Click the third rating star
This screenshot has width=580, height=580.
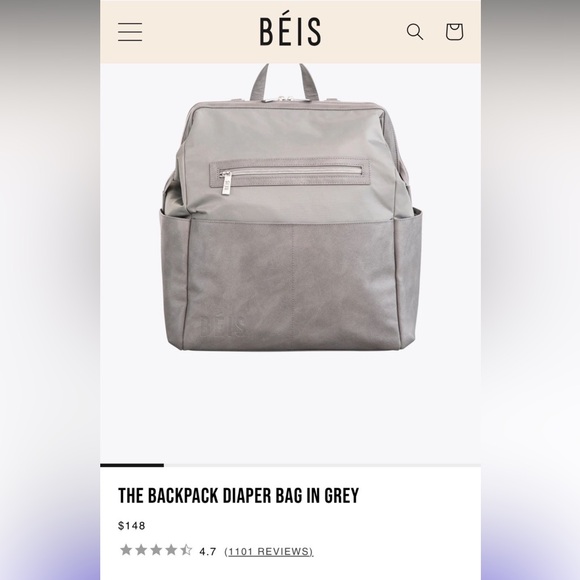click(156, 550)
